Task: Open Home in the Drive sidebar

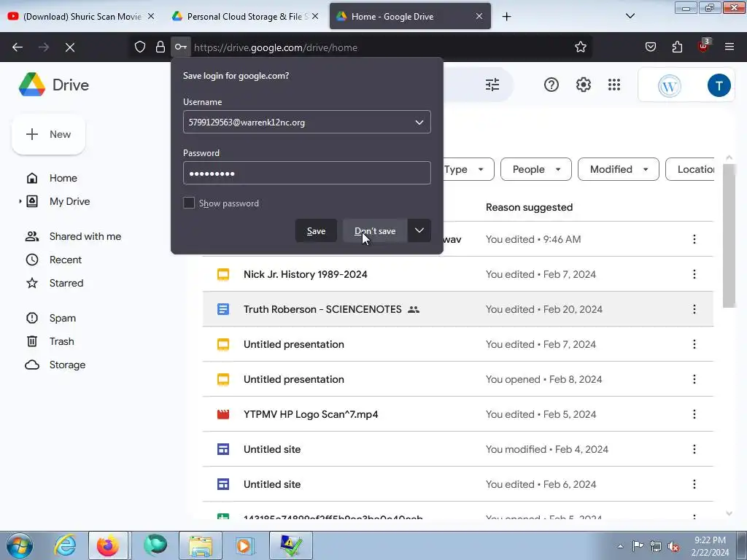Action: click(x=63, y=178)
